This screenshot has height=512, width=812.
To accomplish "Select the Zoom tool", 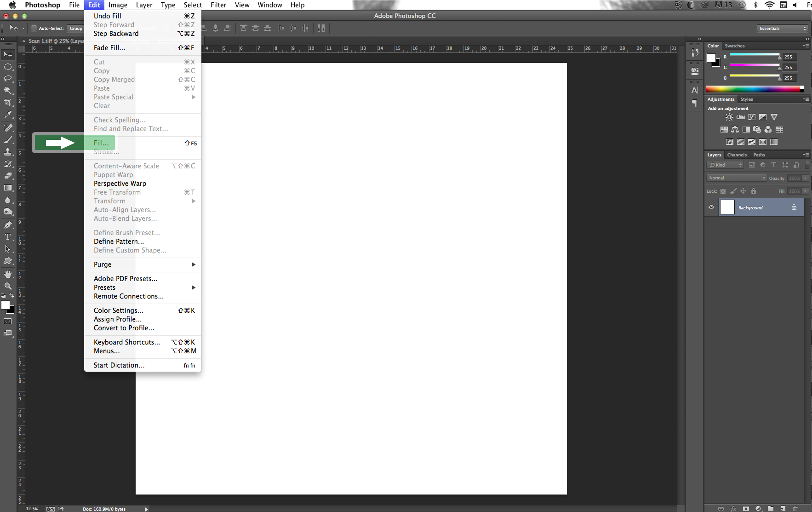I will tap(8, 286).
